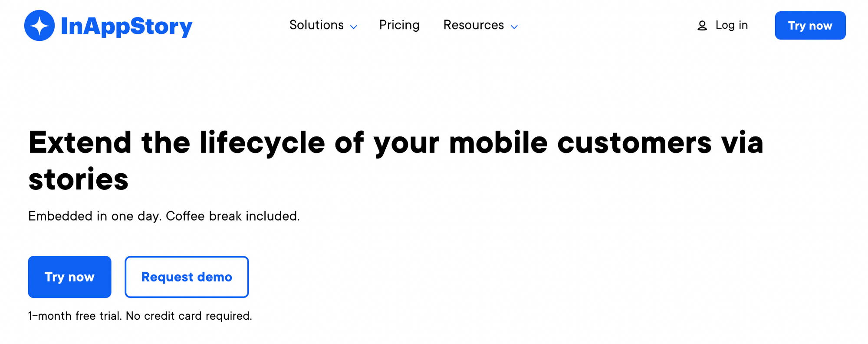This screenshot has width=868, height=344.
Task: Click the Try now button below tagline
Action: pos(69,277)
